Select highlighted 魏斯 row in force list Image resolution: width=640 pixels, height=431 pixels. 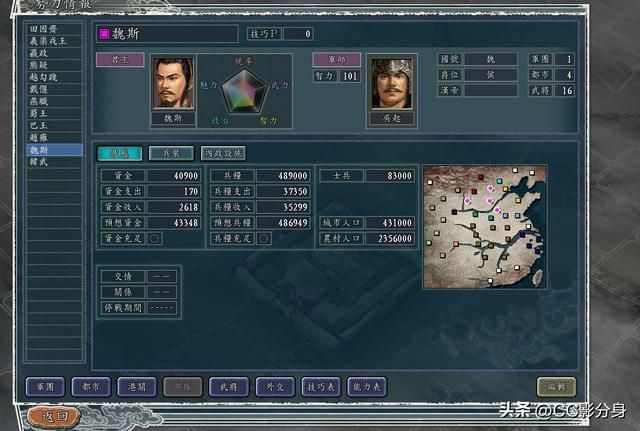(x=54, y=150)
